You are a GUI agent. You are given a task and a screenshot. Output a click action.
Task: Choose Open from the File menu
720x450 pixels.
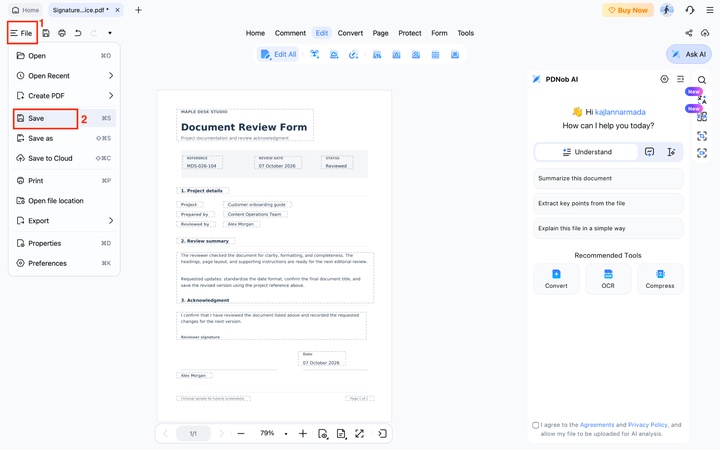coord(64,56)
